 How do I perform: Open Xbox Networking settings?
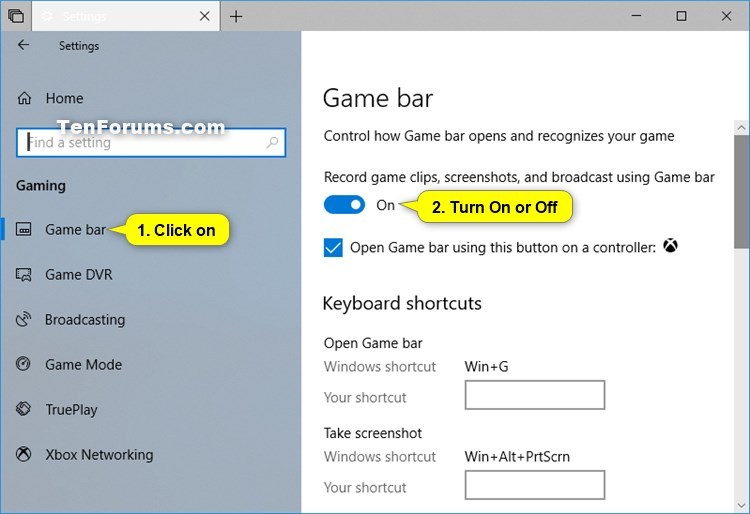tap(99, 454)
